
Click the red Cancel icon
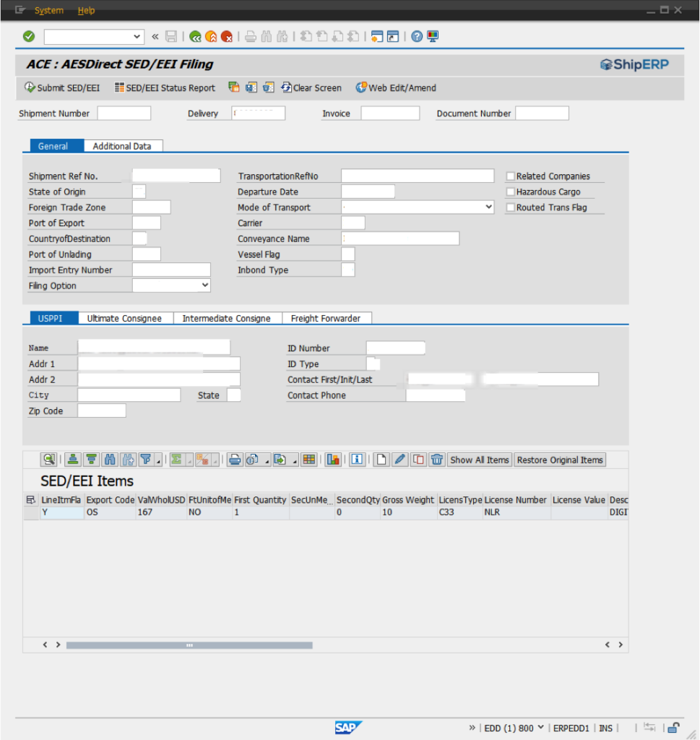click(x=227, y=36)
